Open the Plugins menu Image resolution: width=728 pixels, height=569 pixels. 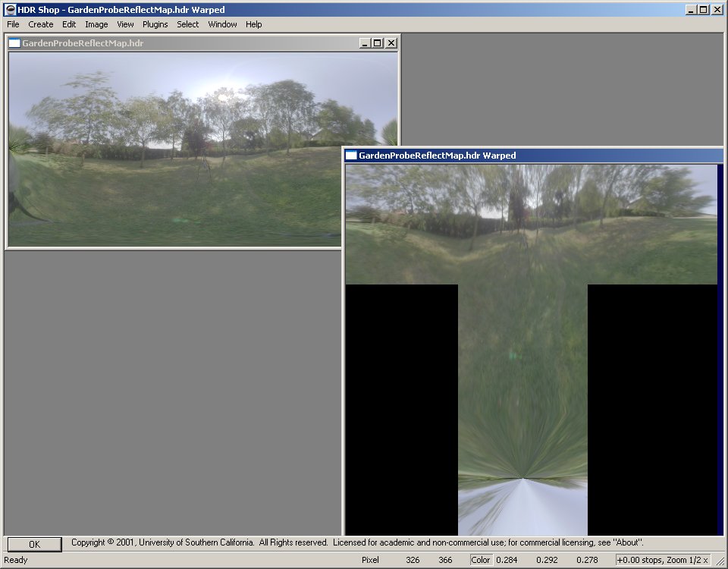coord(155,24)
